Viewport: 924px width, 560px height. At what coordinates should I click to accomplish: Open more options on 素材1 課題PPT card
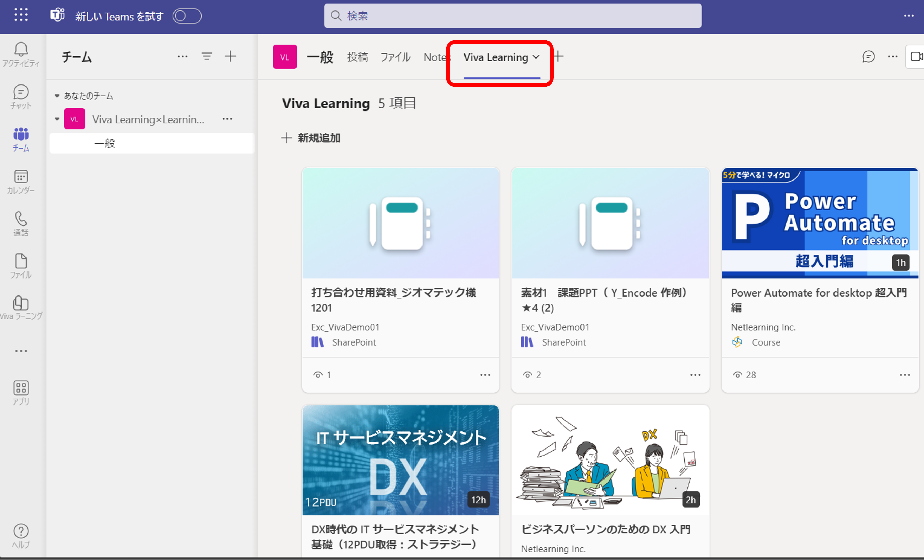click(695, 375)
